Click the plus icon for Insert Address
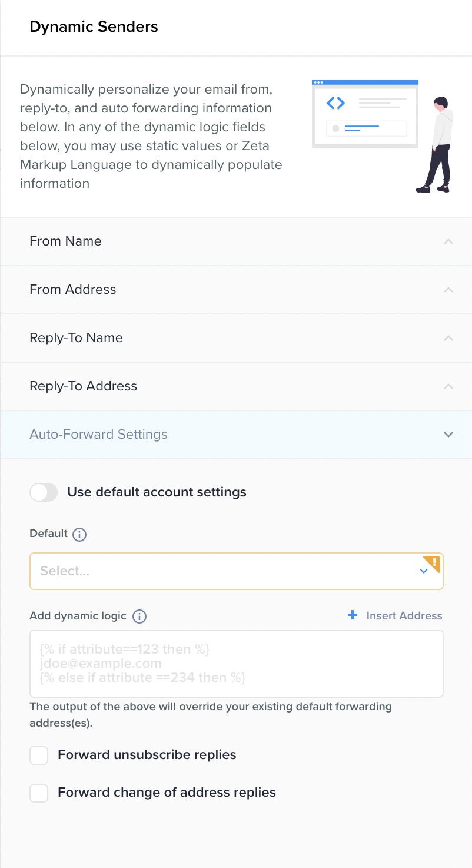 coord(353,615)
